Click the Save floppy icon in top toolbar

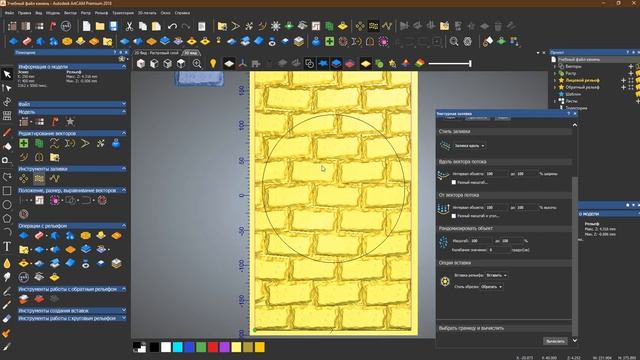point(113,27)
